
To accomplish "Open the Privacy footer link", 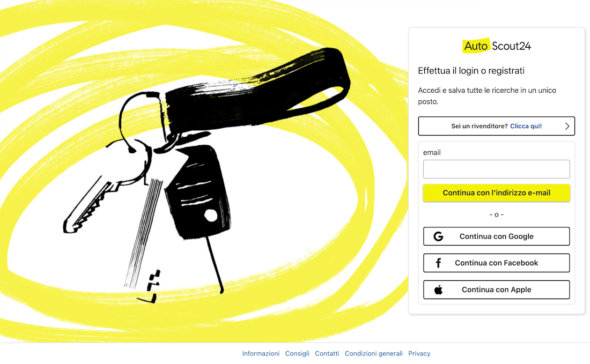I will point(419,353).
